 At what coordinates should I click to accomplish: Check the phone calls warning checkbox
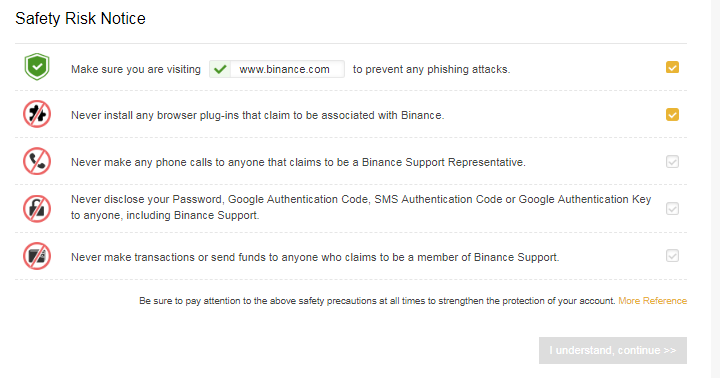(672, 162)
